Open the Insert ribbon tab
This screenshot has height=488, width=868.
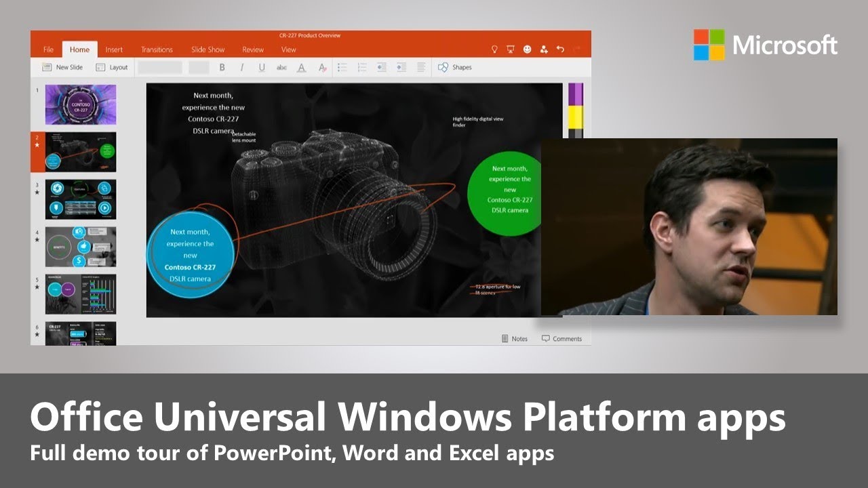[114, 49]
